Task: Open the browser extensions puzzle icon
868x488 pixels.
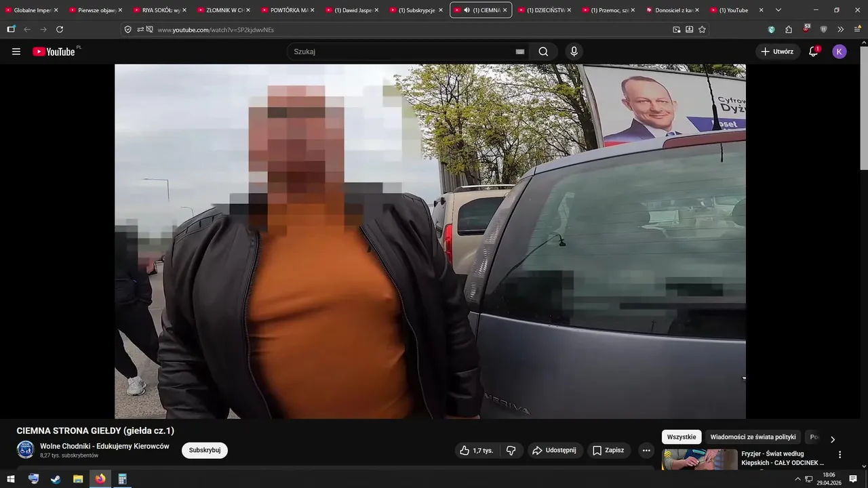Action: [x=789, y=29]
